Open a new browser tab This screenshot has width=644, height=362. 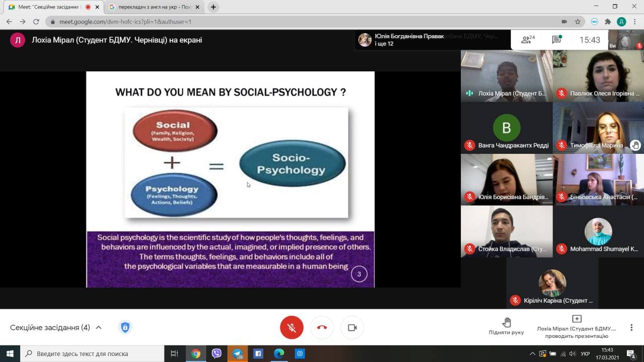coord(213,7)
